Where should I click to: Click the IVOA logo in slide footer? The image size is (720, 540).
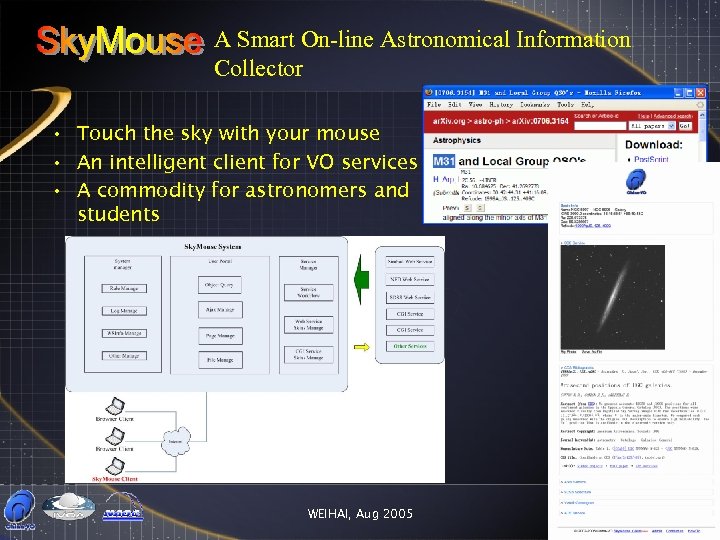tap(68, 506)
